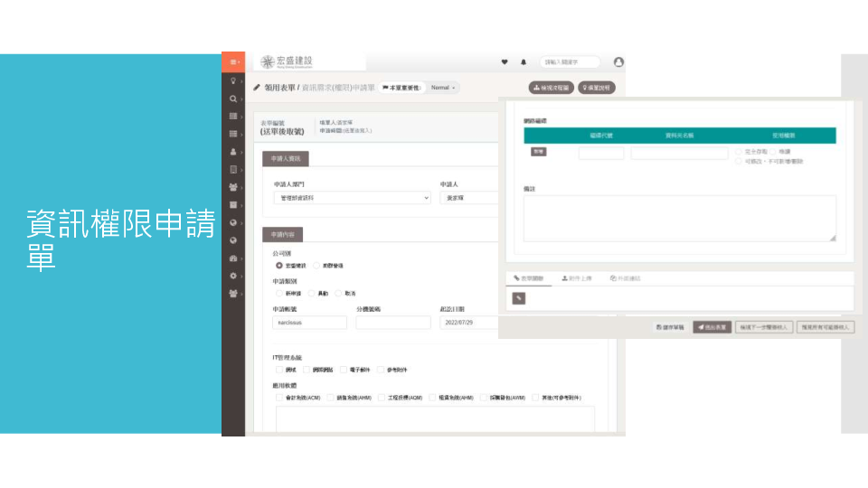Expand the Normal importance dropdown
Viewport: 868px width, 488px height.
[x=442, y=88]
